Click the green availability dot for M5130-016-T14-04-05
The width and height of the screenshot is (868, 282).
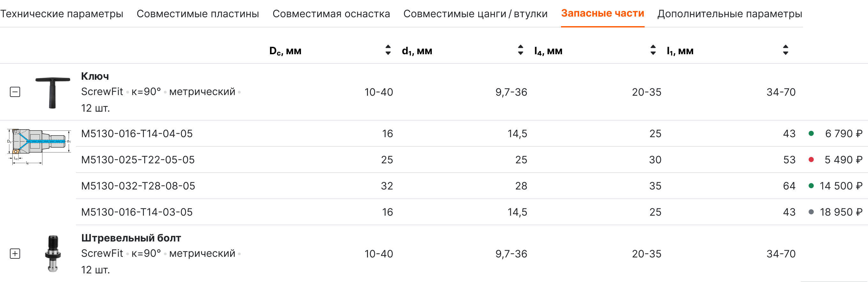[811, 133]
